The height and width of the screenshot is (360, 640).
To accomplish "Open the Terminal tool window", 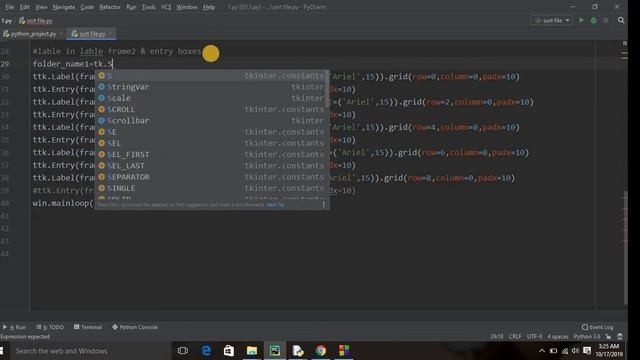I will 88,327.
